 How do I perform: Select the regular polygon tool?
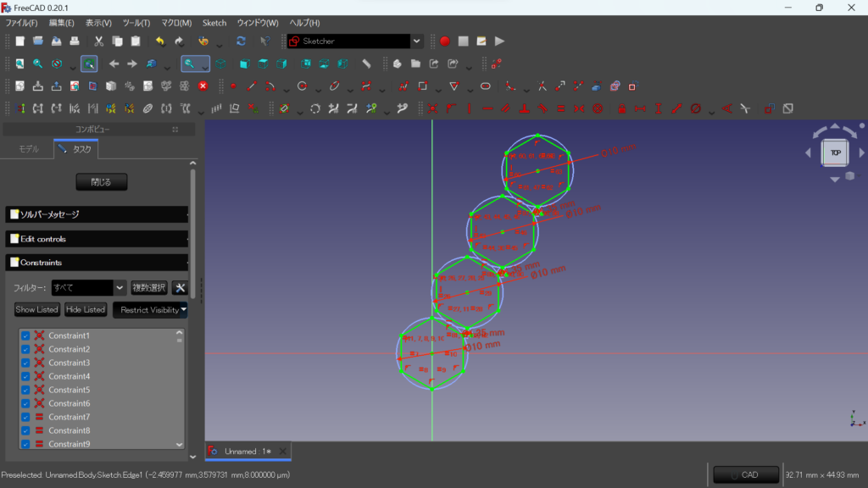454,86
